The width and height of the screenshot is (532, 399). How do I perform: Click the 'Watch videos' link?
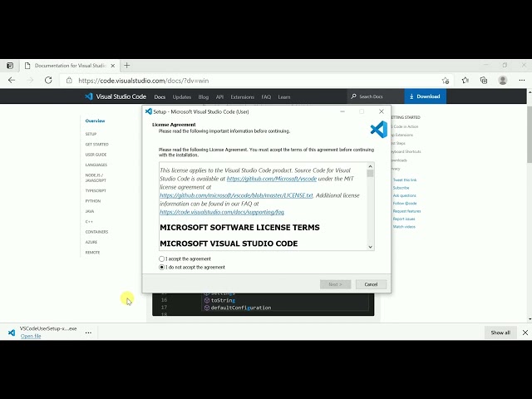click(404, 227)
